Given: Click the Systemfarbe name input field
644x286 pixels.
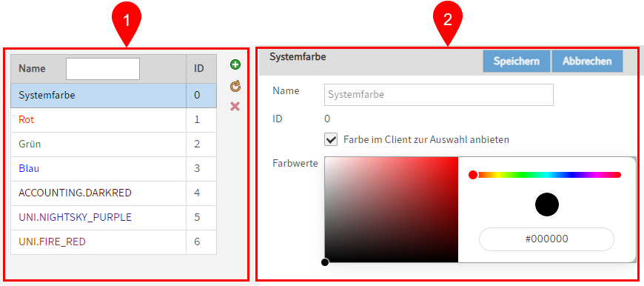Looking at the screenshot, I should (x=439, y=95).
